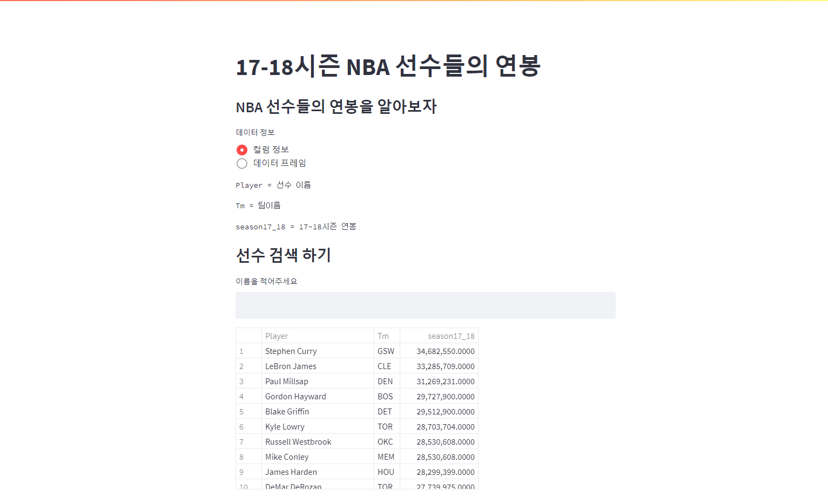Click the DeMar DeRozan cell
The width and height of the screenshot is (828, 504).
(x=293, y=485)
